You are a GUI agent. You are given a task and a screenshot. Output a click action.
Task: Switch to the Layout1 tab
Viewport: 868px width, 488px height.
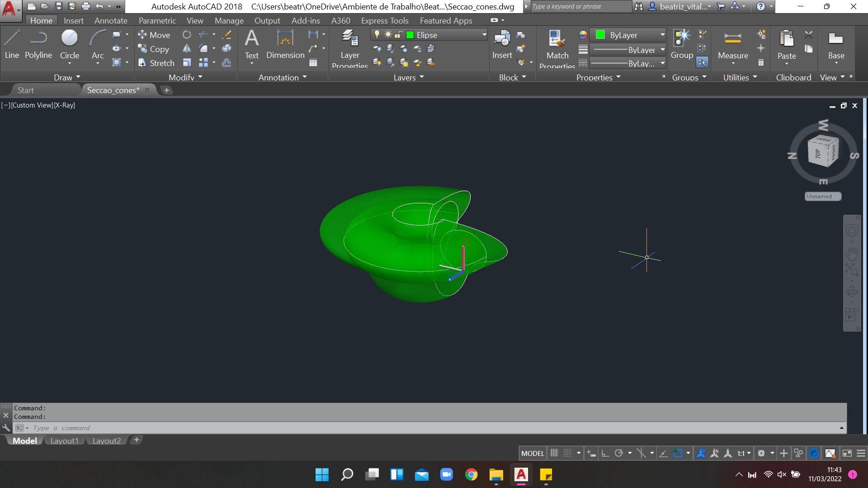pyautogui.click(x=64, y=441)
